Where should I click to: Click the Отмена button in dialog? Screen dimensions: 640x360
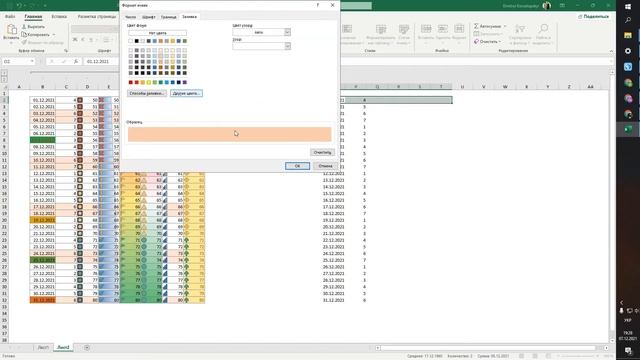pos(325,166)
